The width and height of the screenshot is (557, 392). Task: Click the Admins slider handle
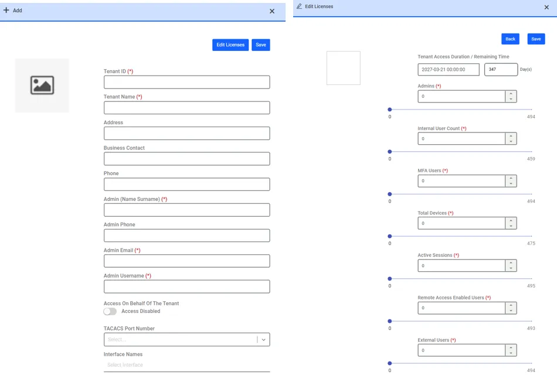point(390,110)
